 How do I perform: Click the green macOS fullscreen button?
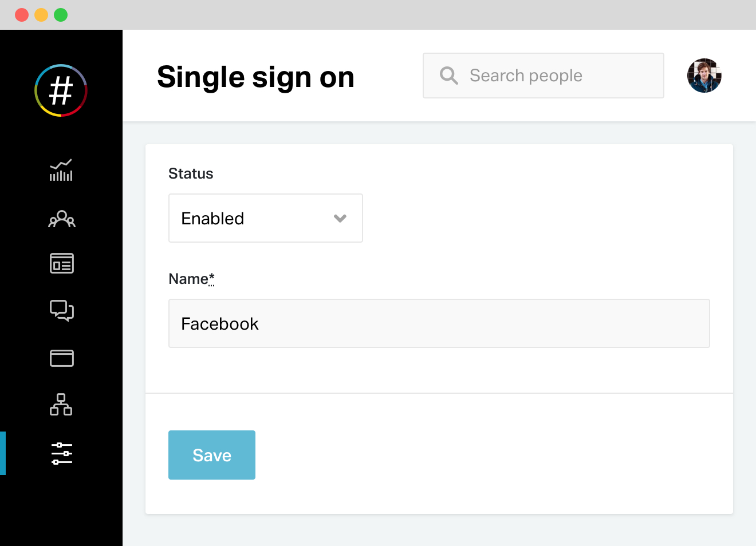pyautogui.click(x=61, y=15)
